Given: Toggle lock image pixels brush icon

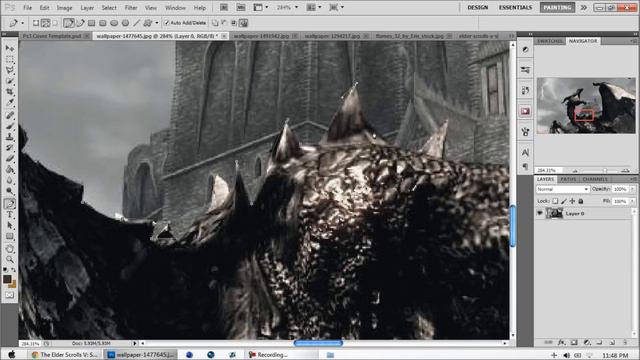Looking at the screenshot, I should (564, 201).
